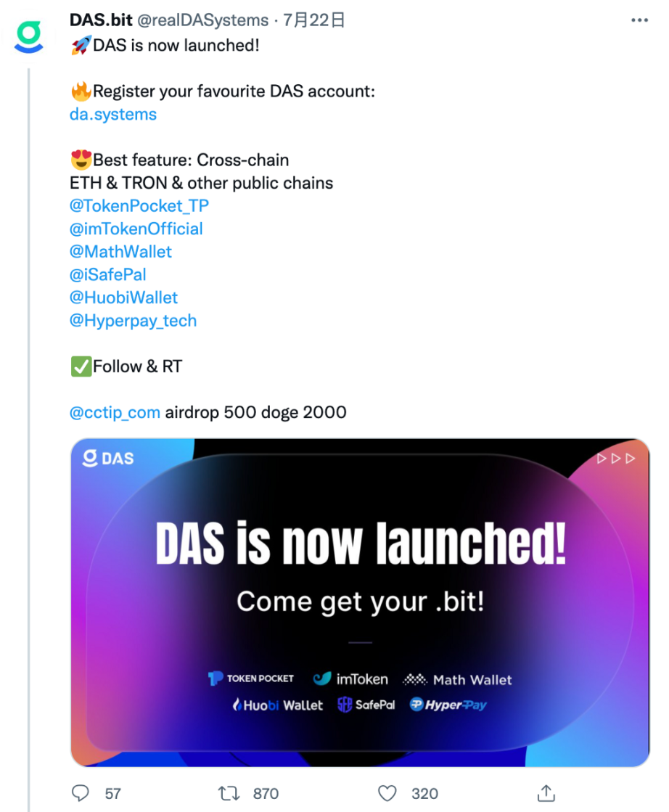Click the share upload icon
The height and width of the screenshot is (812, 669).
(546, 792)
